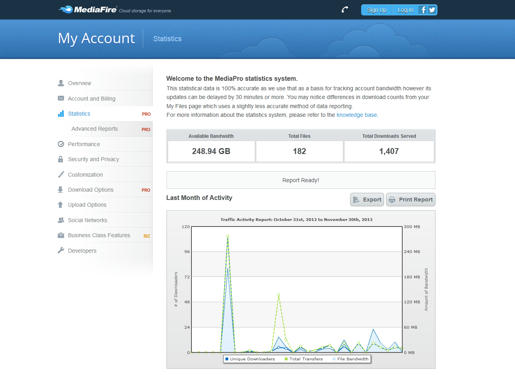The image size is (515, 375).
Task: Click the Available Bandwidth column header
Action: click(x=211, y=136)
